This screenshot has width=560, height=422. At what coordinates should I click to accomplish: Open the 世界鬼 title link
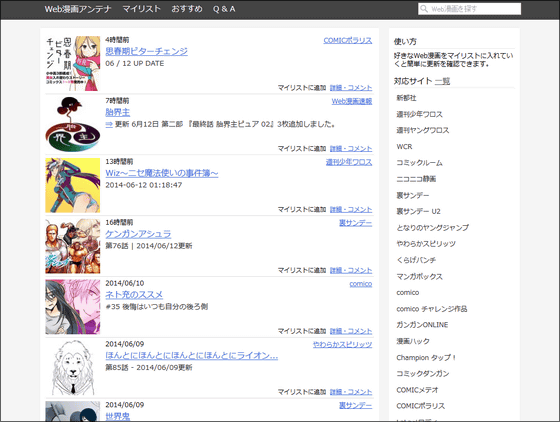coord(118,416)
